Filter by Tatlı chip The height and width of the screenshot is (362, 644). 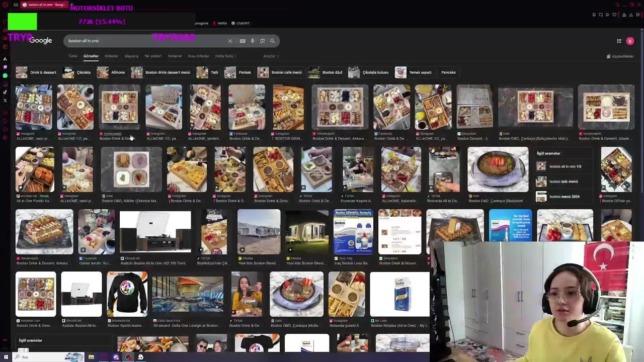point(207,72)
